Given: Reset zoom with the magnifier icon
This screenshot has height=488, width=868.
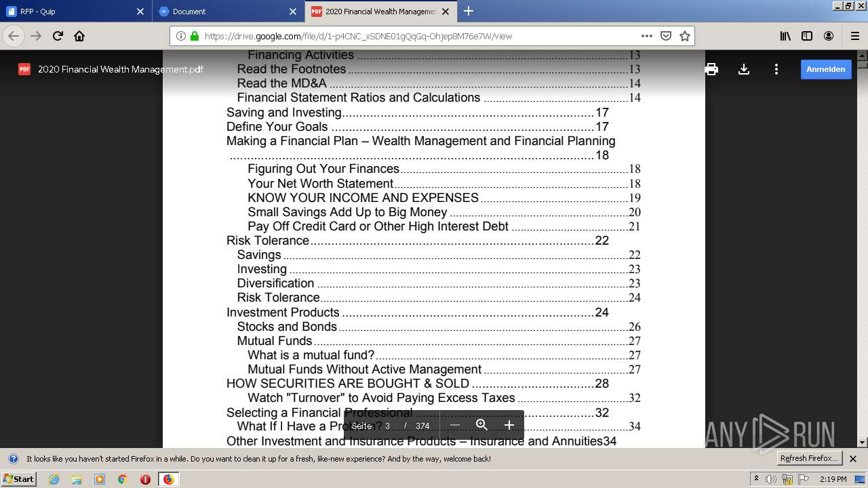Looking at the screenshot, I should click(x=481, y=425).
